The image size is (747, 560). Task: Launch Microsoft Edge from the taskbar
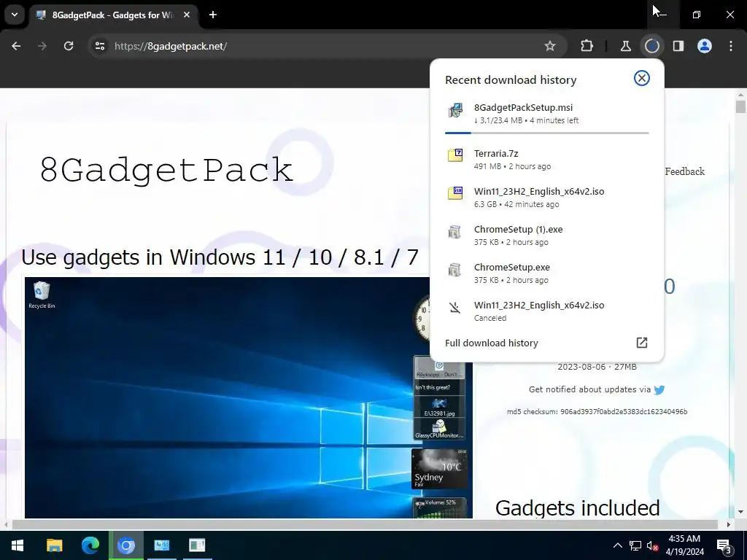click(90, 545)
